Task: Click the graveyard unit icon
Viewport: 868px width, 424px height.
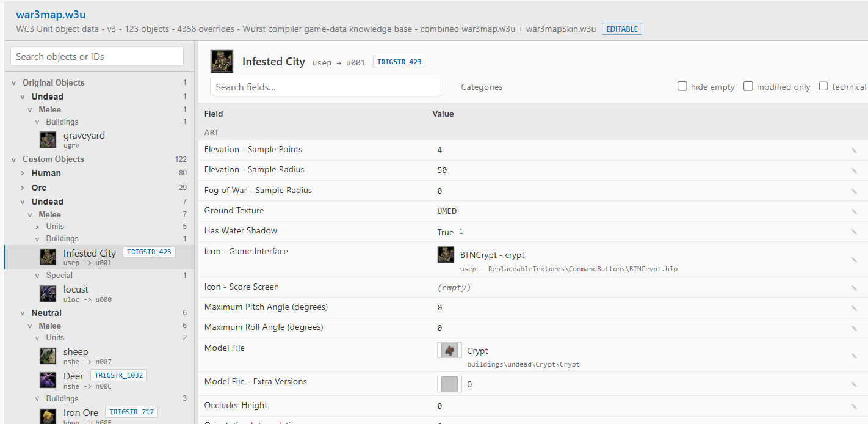Action: coord(48,139)
